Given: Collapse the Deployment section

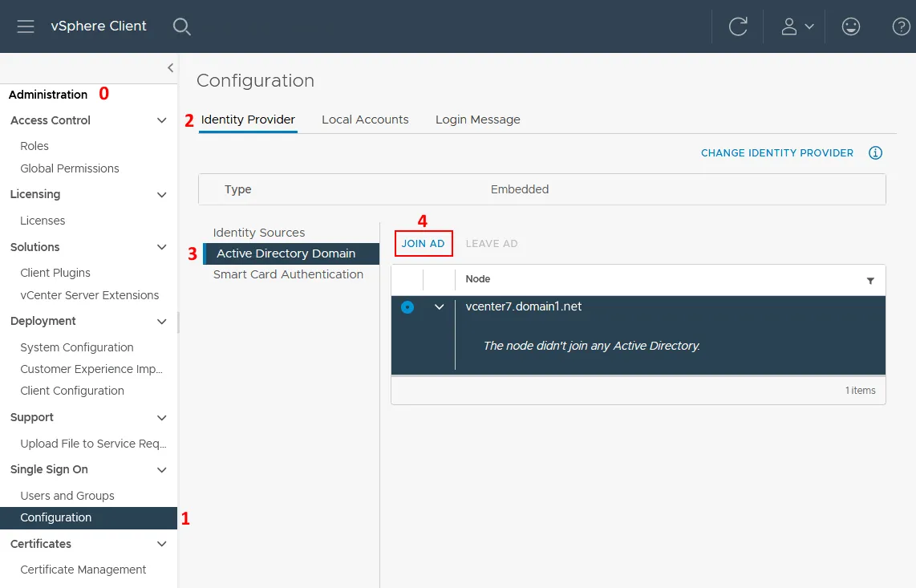Looking at the screenshot, I should coord(162,322).
